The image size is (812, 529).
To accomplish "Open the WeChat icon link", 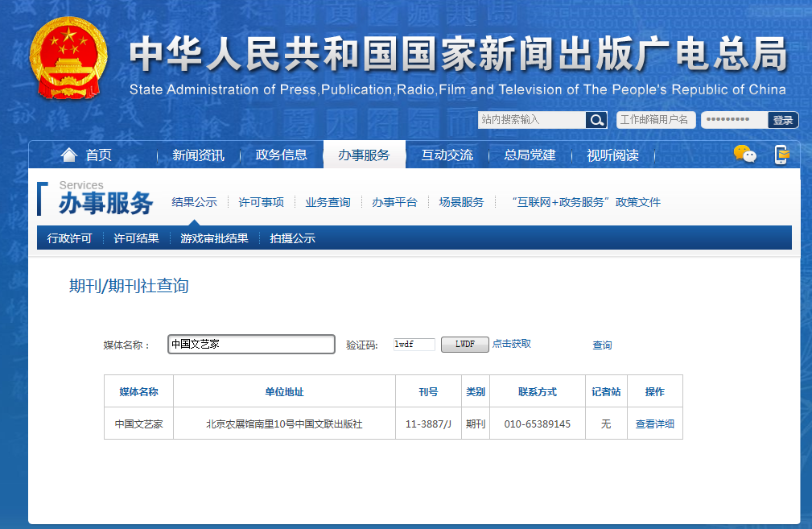I will [x=744, y=155].
